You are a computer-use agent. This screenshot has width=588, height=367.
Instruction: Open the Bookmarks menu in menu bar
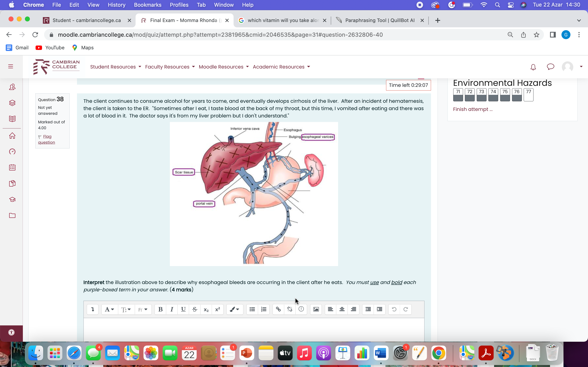point(147,5)
